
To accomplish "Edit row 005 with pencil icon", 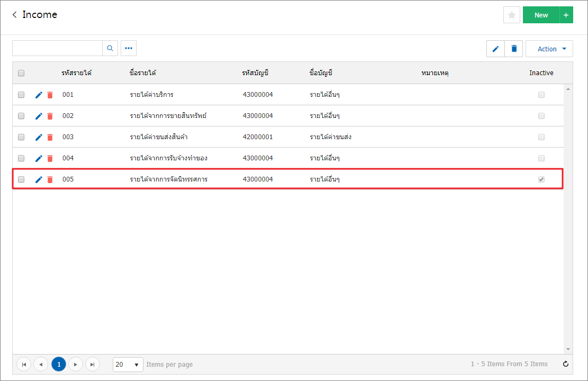I will [x=39, y=179].
